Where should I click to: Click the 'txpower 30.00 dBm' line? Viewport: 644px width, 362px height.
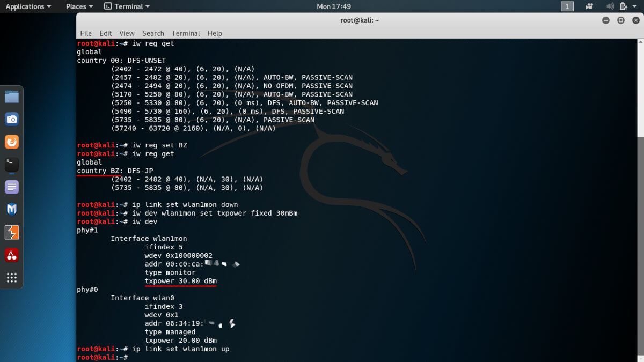pyautogui.click(x=180, y=281)
